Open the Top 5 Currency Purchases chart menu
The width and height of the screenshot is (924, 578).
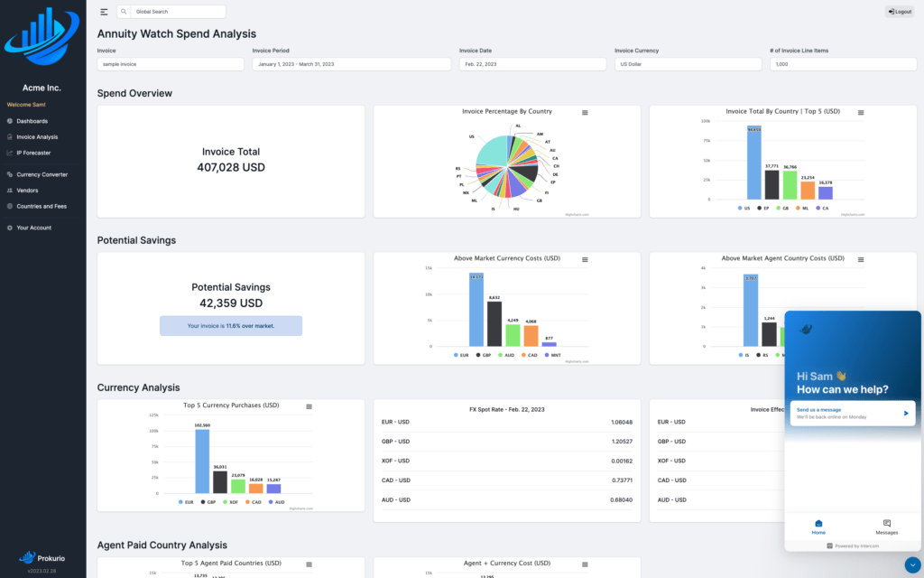pyautogui.click(x=309, y=407)
